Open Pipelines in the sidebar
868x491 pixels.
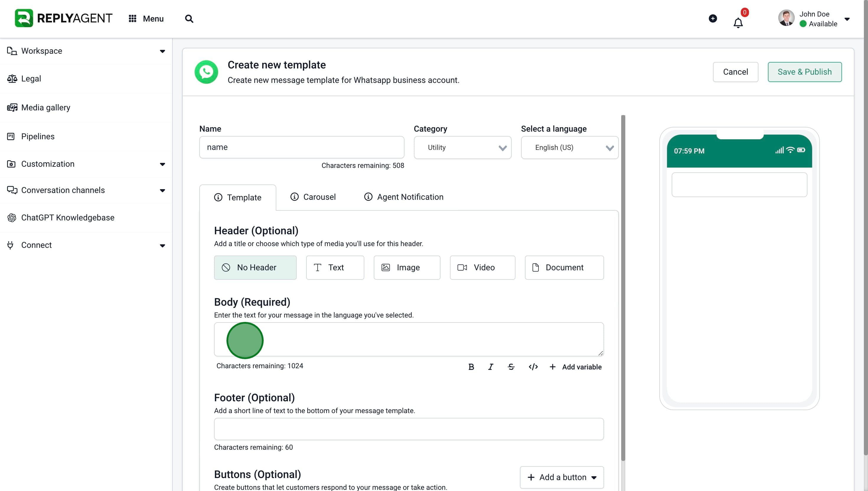tap(86, 137)
